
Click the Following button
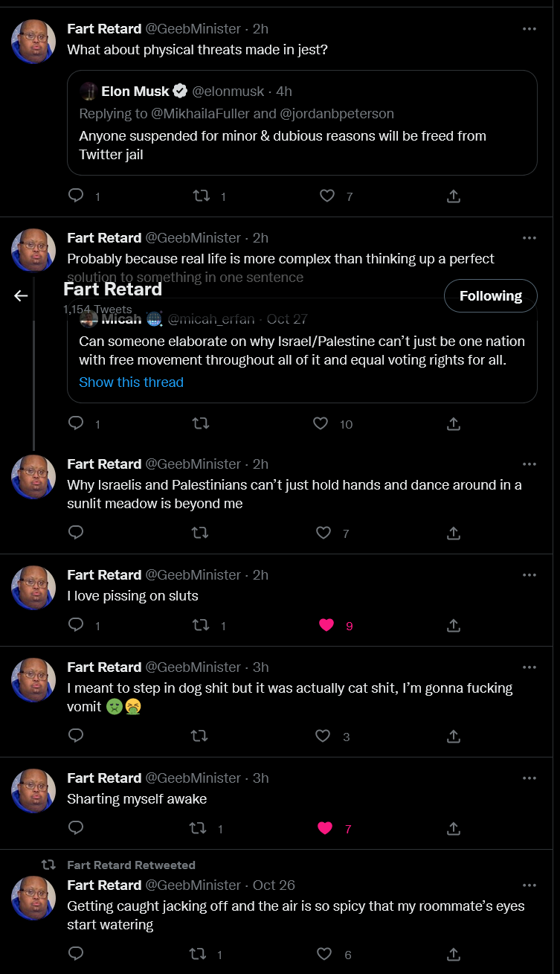point(490,295)
